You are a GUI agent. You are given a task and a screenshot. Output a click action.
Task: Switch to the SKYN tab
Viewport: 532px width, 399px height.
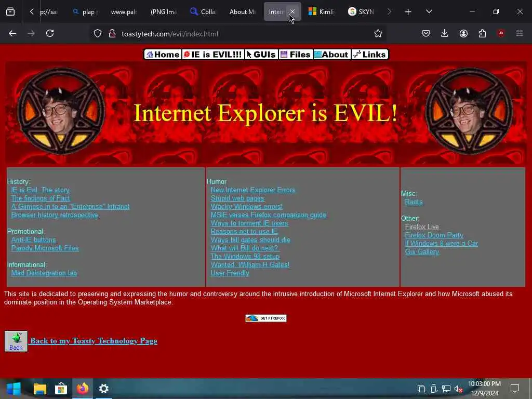point(361,12)
